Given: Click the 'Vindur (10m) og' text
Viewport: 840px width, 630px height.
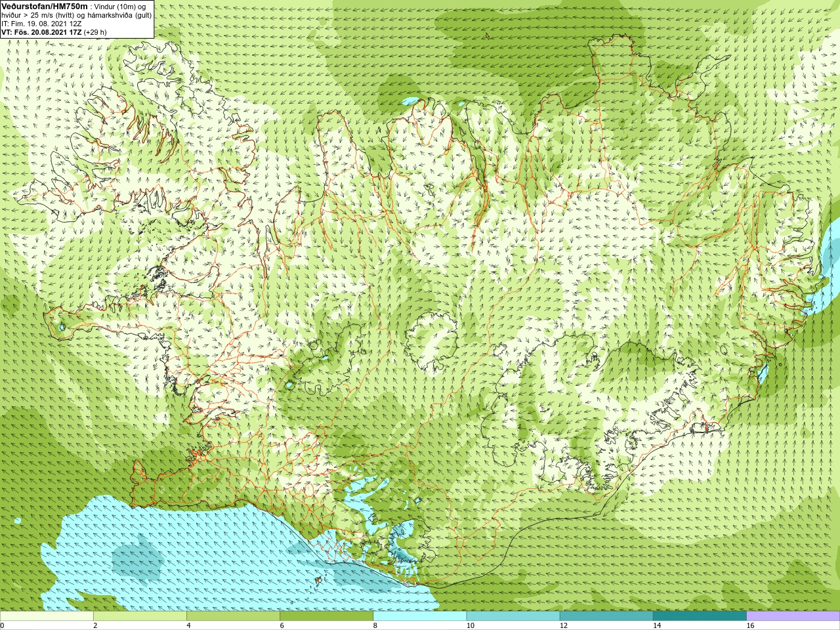Looking at the screenshot, I should point(121,6).
